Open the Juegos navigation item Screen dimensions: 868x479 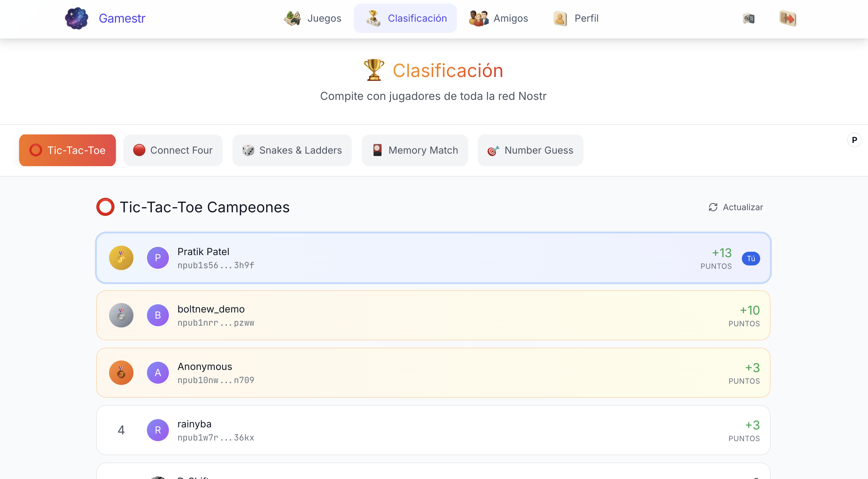(312, 18)
